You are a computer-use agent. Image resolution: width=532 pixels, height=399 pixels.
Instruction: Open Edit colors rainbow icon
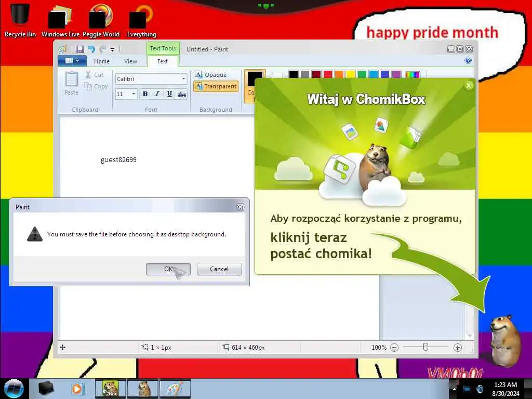click(413, 74)
